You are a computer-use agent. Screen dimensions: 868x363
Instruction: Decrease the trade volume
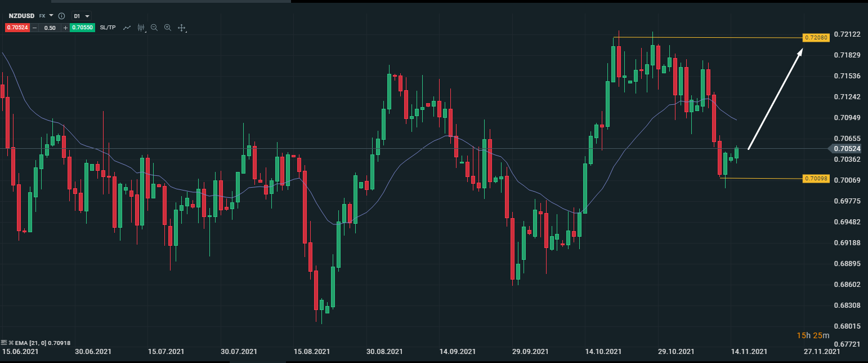point(34,28)
